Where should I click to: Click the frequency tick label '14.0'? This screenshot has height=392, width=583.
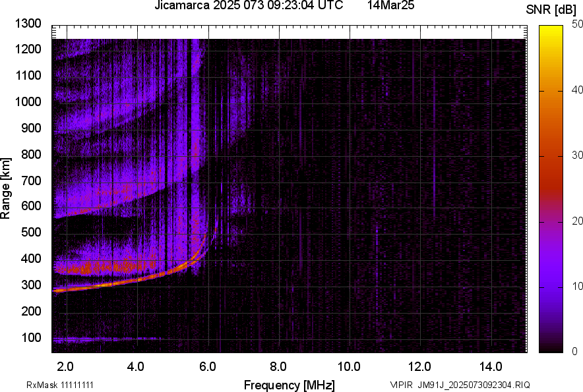[491, 367]
